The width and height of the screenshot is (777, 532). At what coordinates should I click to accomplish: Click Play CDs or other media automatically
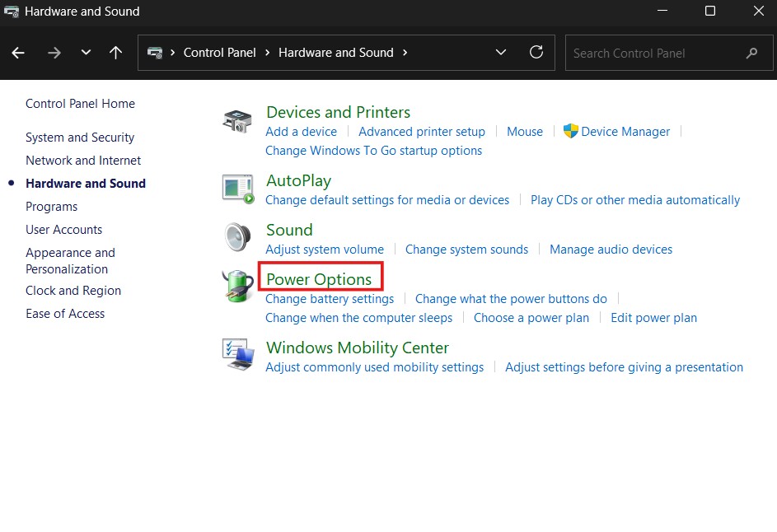click(635, 200)
